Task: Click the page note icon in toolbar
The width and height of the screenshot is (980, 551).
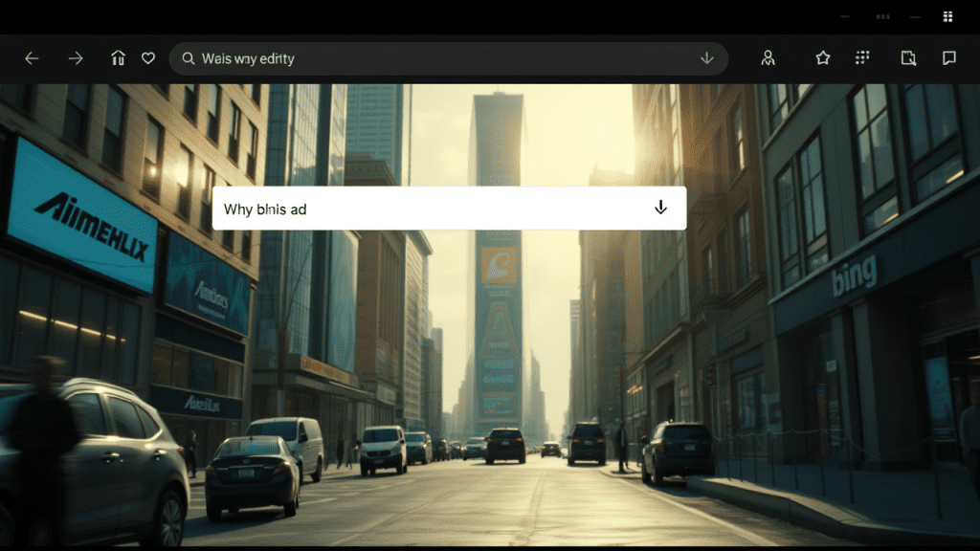Action: 908,58
